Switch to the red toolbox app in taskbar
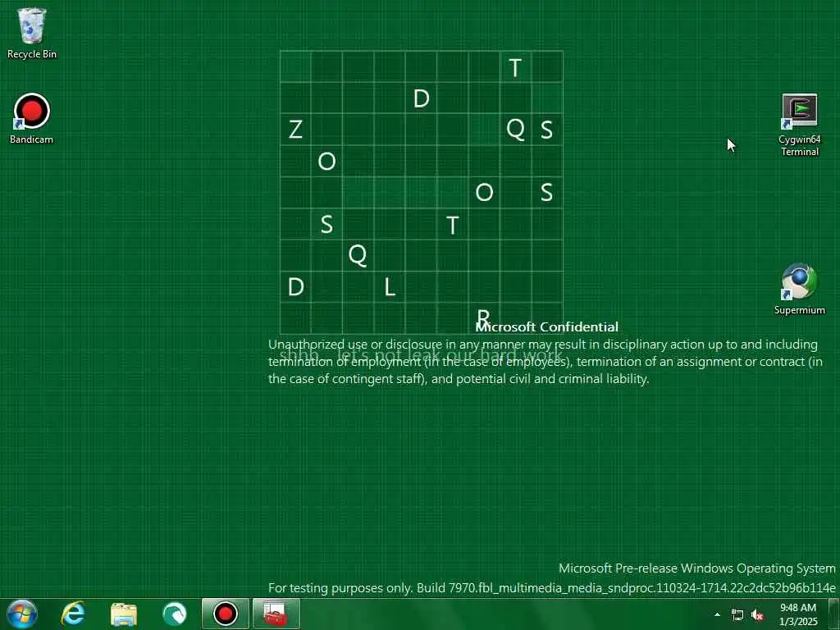This screenshot has height=630, width=840. click(276, 614)
